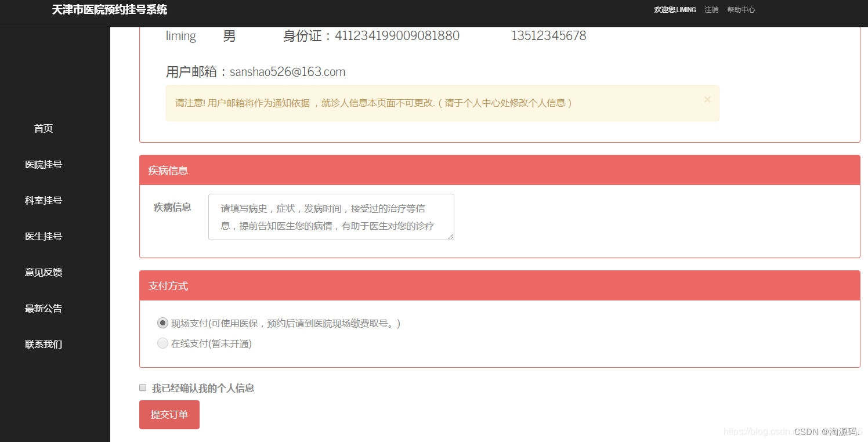
Task: Click the username liming text
Action: coord(181,36)
